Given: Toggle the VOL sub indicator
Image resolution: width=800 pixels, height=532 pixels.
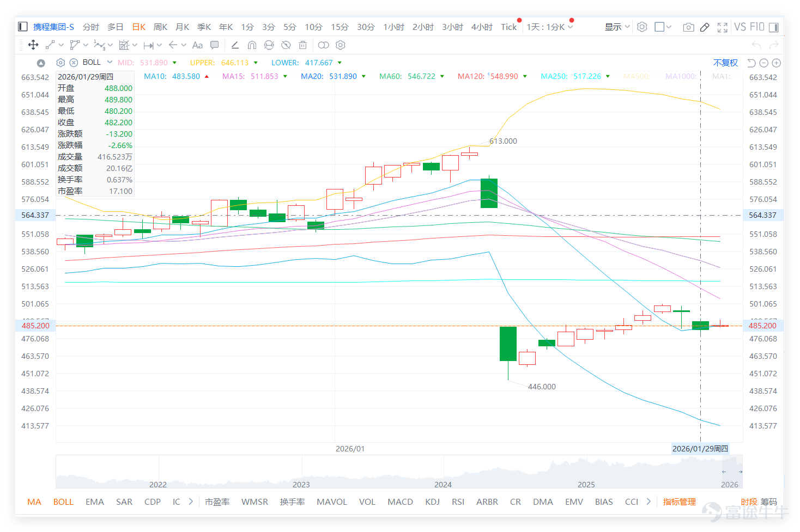Looking at the screenshot, I should click(x=367, y=502).
